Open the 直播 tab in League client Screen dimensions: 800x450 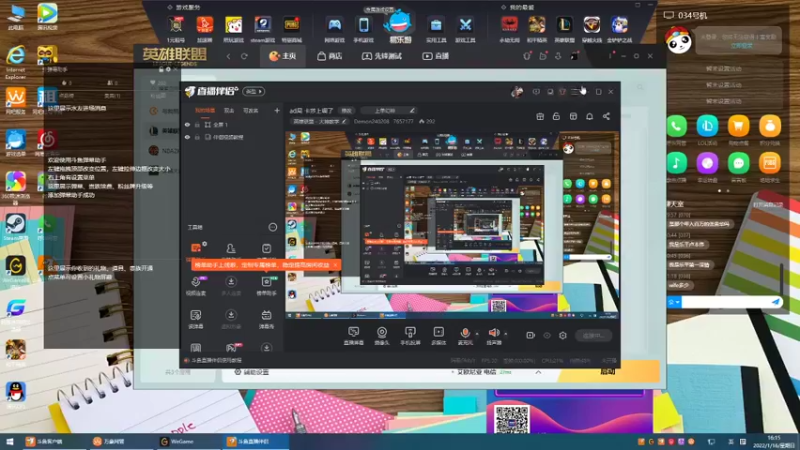click(x=435, y=56)
